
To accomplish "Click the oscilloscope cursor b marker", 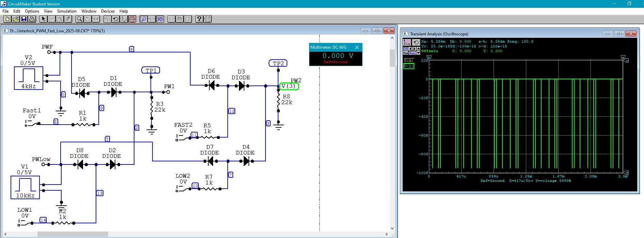I will pyautogui.click(x=429, y=57).
